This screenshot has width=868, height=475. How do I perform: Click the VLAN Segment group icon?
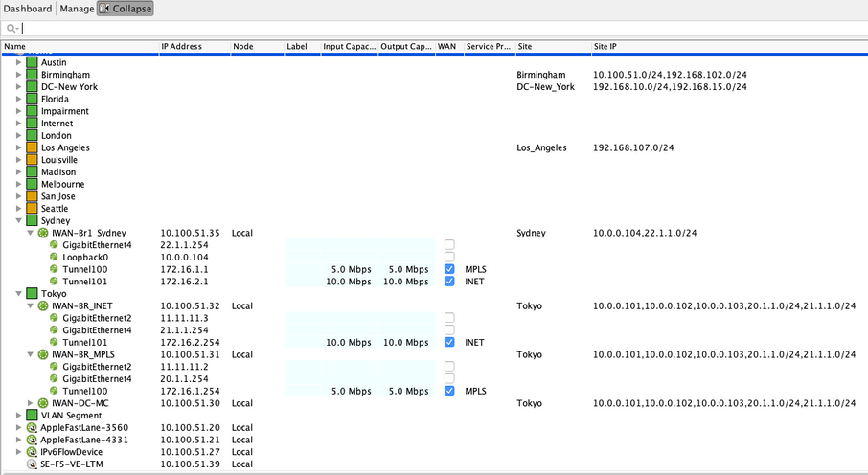(33, 416)
